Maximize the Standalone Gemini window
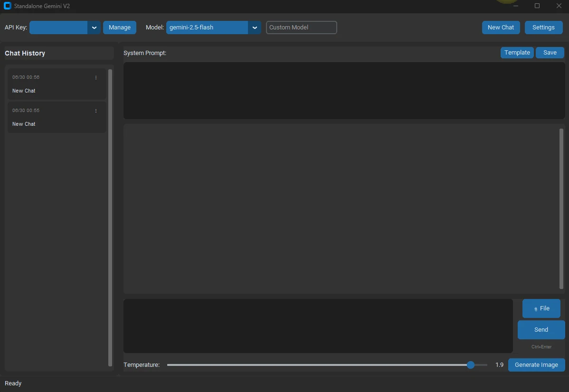 coord(537,6)
